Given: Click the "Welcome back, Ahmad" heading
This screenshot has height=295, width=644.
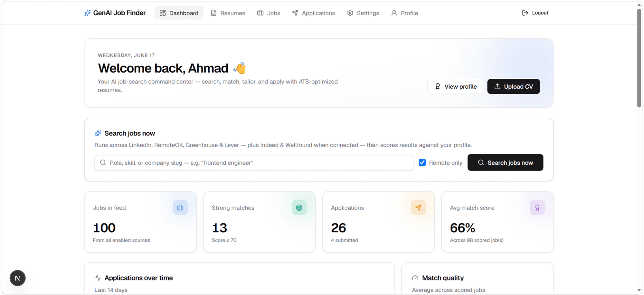Looking at the screenshot, I should (163, 68).
